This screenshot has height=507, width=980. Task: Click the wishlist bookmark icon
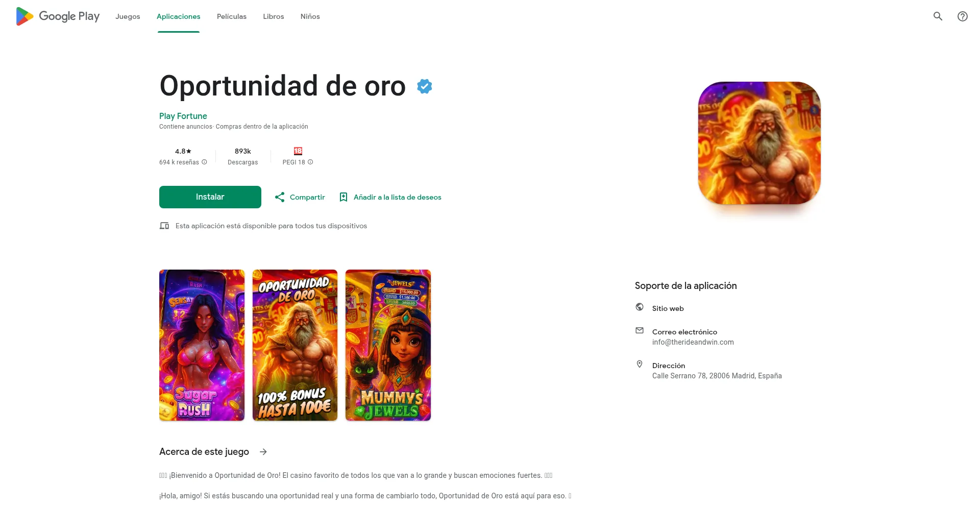[x=344, y=197]
